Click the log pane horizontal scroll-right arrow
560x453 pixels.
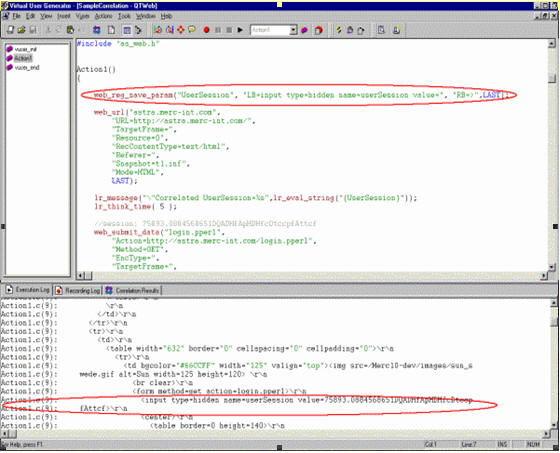547,434
